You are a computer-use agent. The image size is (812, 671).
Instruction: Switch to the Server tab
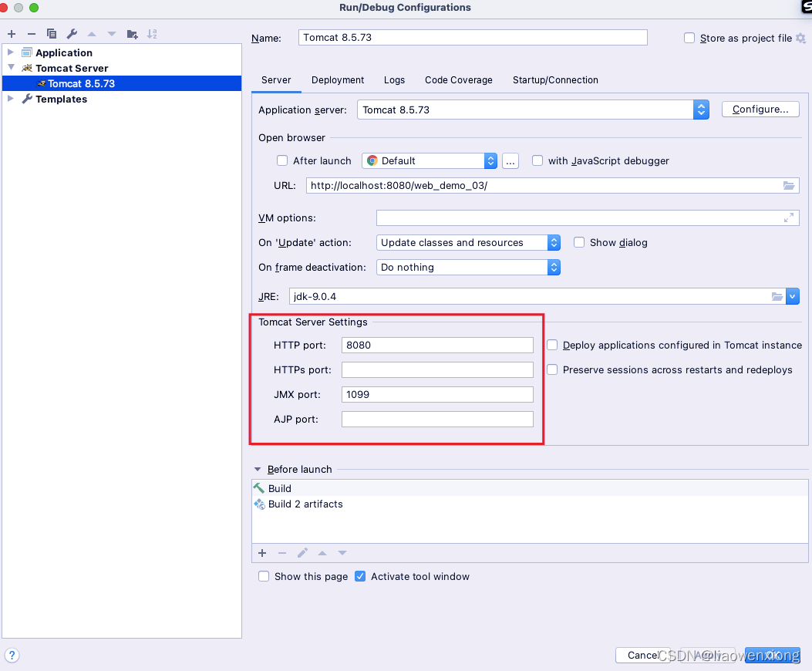pyautogui.click(x=276, y=80)
